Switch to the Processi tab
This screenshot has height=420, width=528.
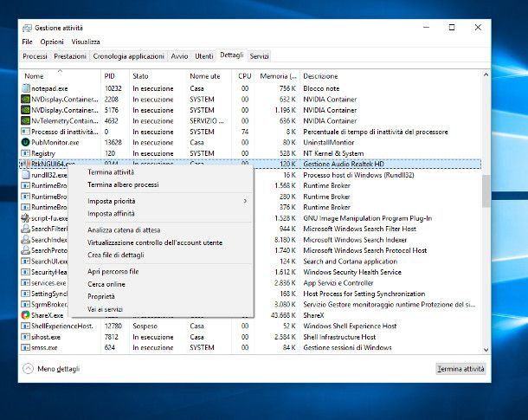coord(35,56)
